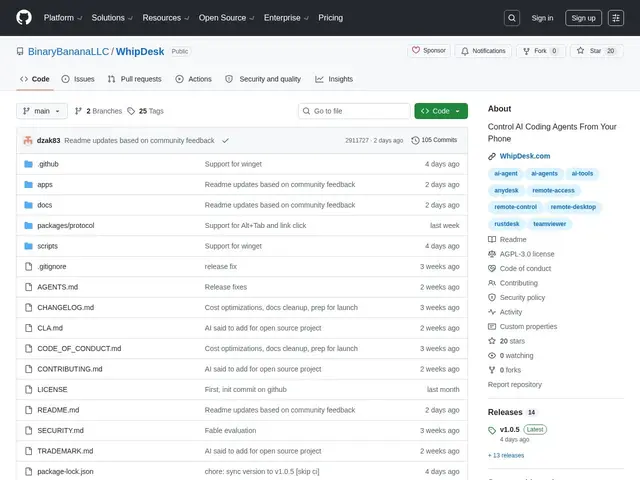The height and width of the screenshot is (480, 640).
Task: Open the CHANGELOG.md file
Action: tap(65, 307)
